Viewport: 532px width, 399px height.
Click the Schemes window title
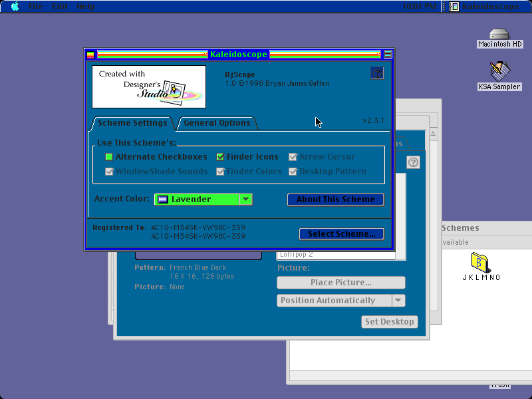[x=460, y=228]
